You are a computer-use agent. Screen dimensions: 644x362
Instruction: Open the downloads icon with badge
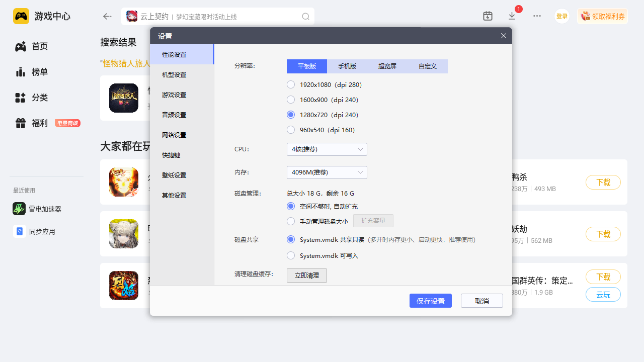[x=512, y=16]
